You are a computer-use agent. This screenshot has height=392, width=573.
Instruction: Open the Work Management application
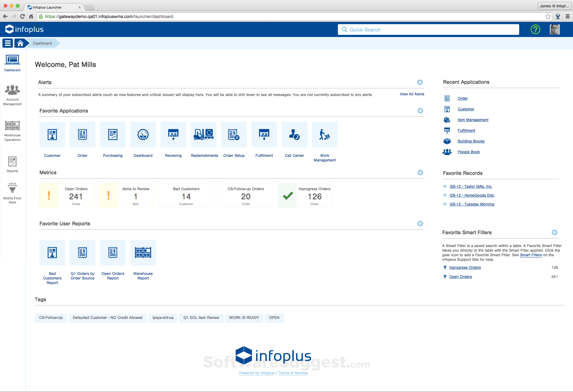(x=324, y=135)
